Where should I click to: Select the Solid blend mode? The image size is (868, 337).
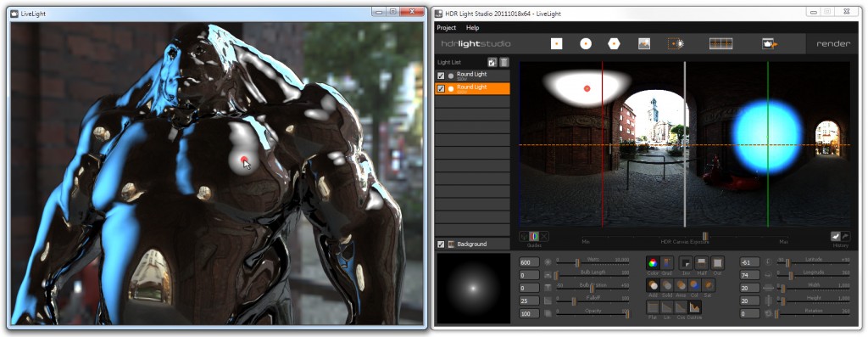[666, 285]
